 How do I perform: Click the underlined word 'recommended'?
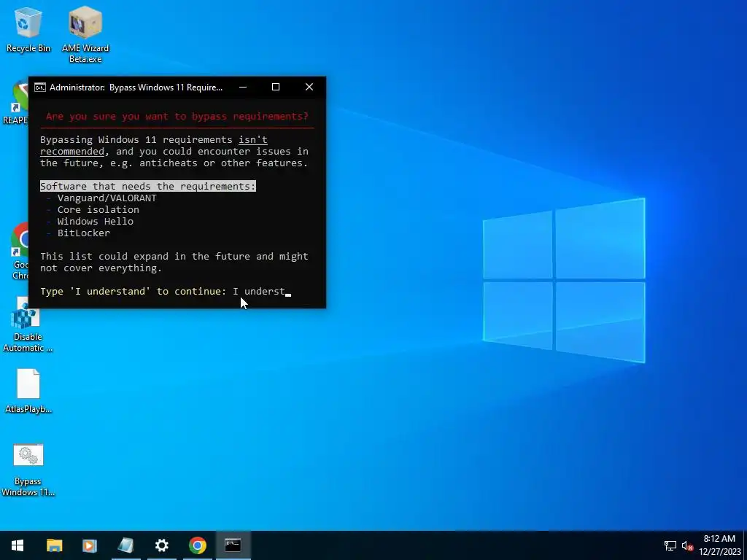[72, 152]
